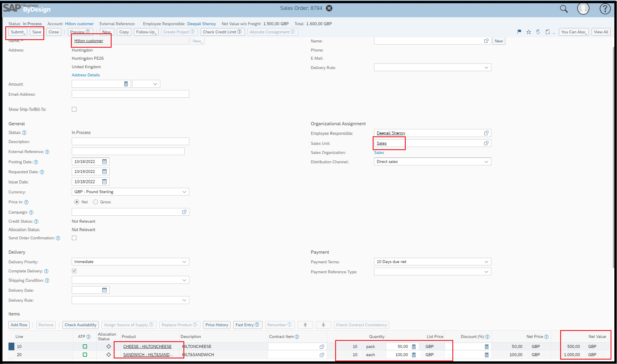Tick Send Order Confirmation checkbox
Image resolution: width=617 pixels, height=364 pixels.
(74, 238)
